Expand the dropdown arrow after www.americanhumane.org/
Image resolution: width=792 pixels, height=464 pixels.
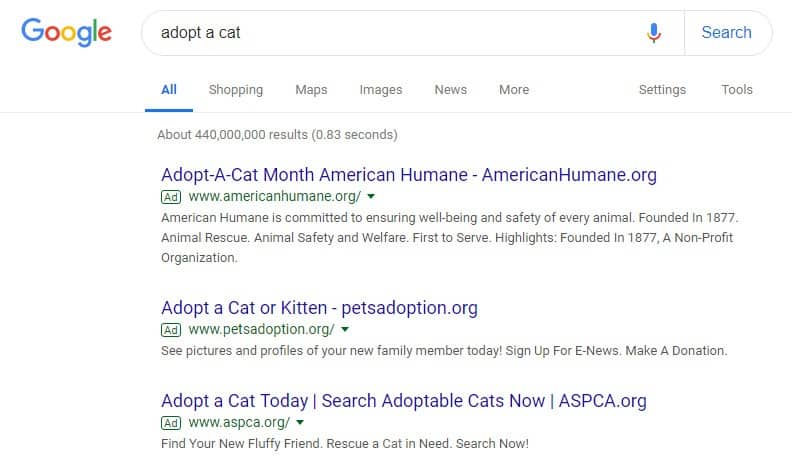point(371,196)
